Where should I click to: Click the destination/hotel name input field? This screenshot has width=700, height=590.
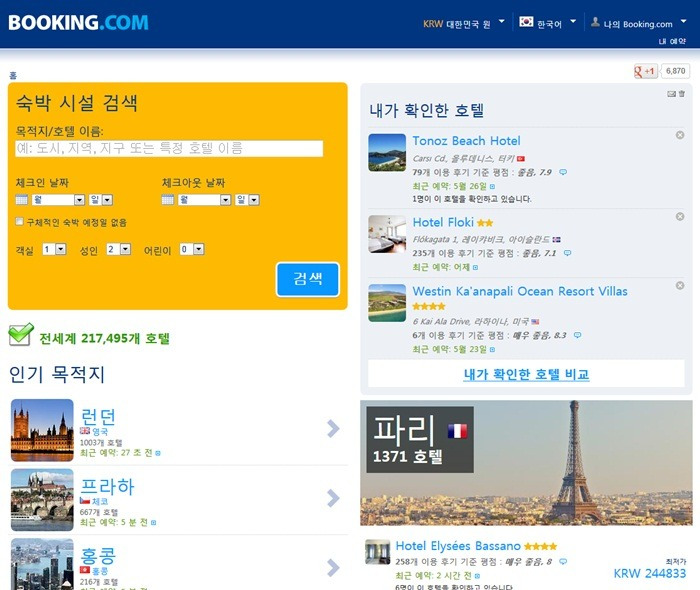point(169,149)
